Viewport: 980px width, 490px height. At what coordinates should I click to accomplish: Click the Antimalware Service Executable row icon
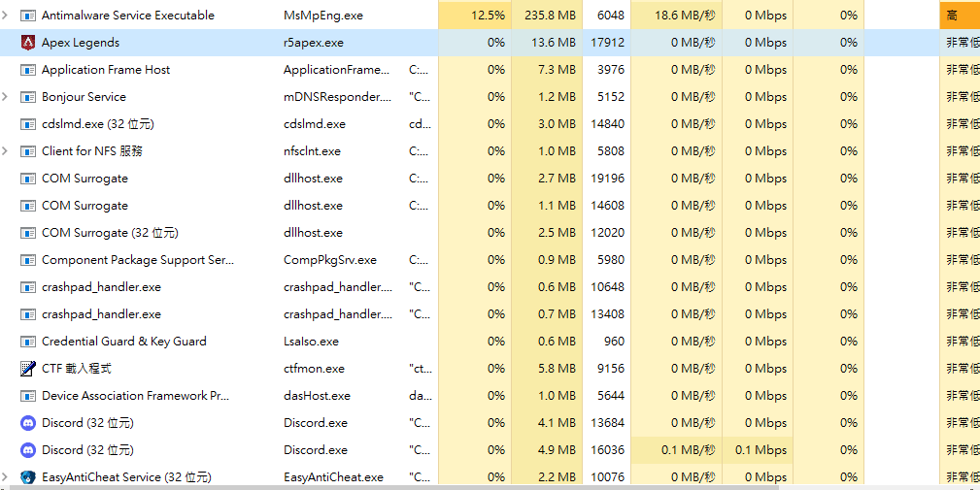pos(28,16)
